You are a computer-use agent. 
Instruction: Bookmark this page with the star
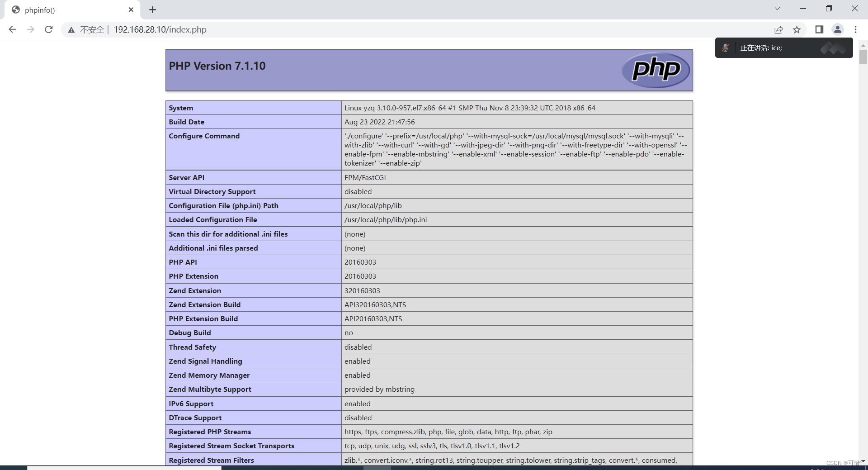click(797, 30)
